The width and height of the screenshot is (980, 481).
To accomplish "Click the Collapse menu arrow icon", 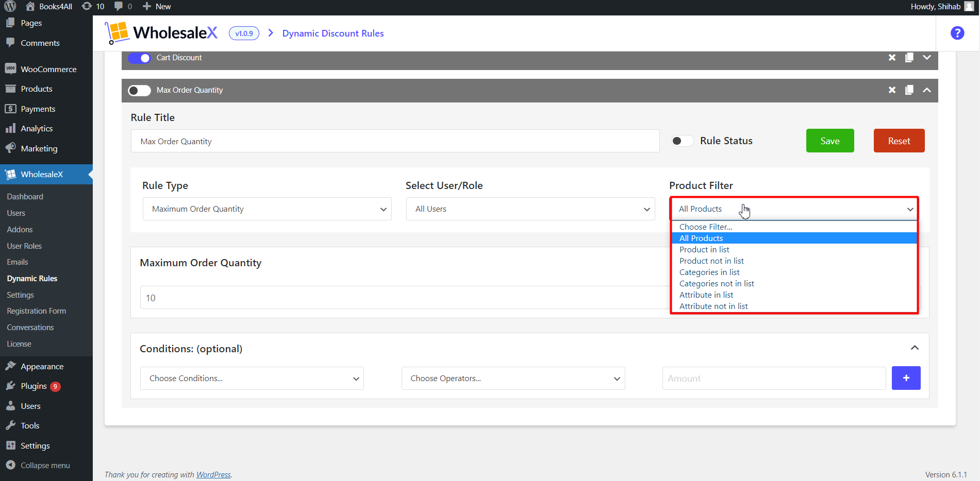I will (10, 465).
